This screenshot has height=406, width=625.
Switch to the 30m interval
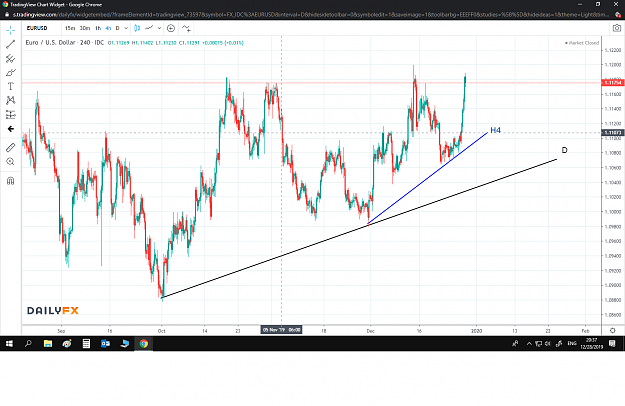coord(85,28)
